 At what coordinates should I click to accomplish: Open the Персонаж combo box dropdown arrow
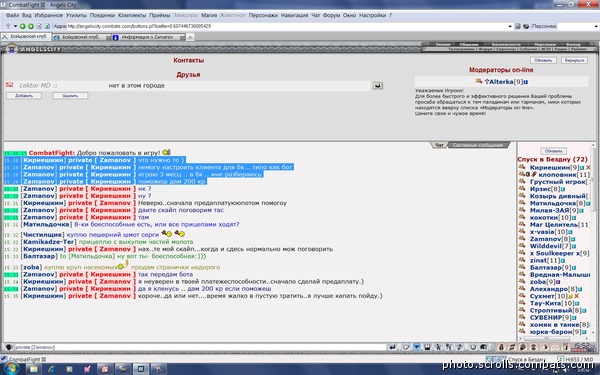click(596, 26)
